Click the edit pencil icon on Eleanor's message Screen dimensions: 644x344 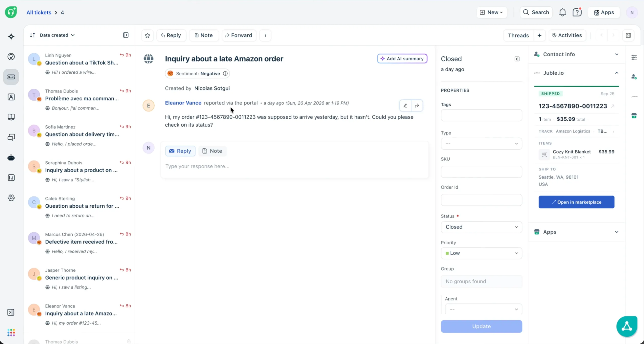coord(405,105)
